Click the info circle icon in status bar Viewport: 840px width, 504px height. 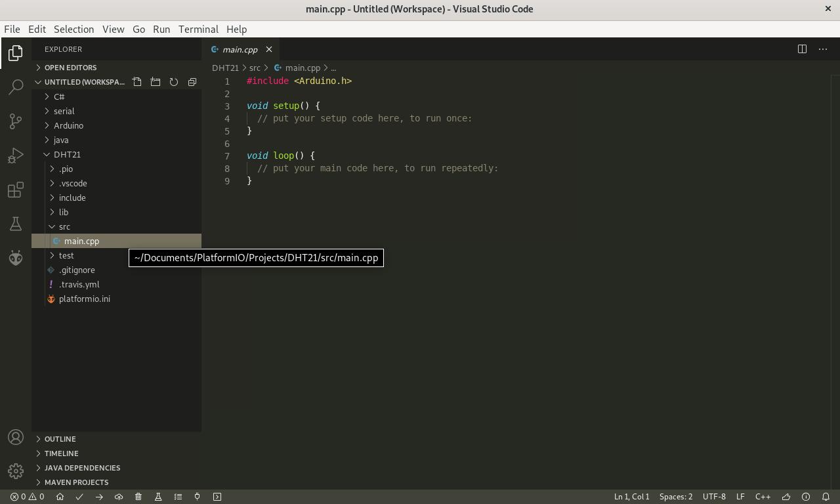point(806,497)
